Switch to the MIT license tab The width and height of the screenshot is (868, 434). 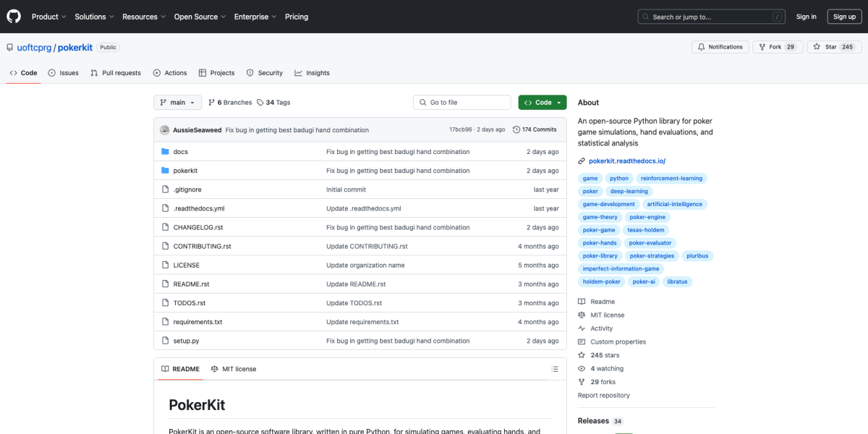(x=234, y=369)
